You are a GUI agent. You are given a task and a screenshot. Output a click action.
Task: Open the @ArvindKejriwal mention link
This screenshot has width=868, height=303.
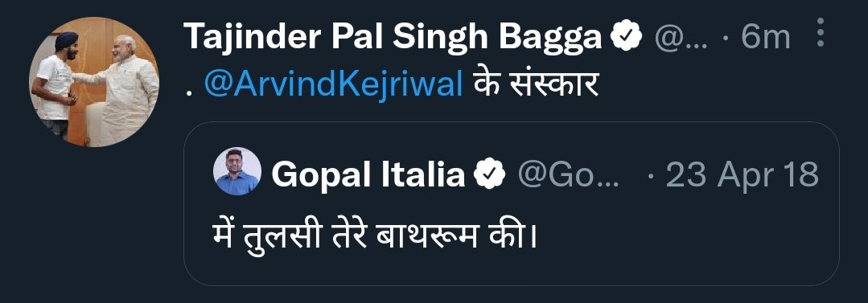coord(333,87)
